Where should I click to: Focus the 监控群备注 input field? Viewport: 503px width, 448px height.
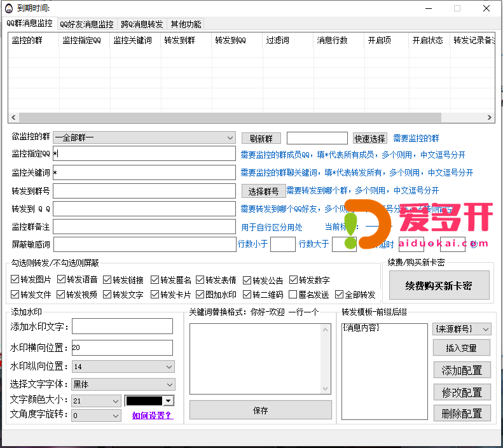144,227
